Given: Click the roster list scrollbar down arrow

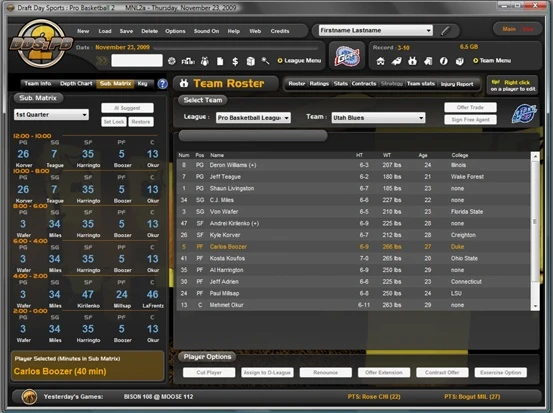Looking at the screenshot, I should pyautogui.click(x=535, y=306).
